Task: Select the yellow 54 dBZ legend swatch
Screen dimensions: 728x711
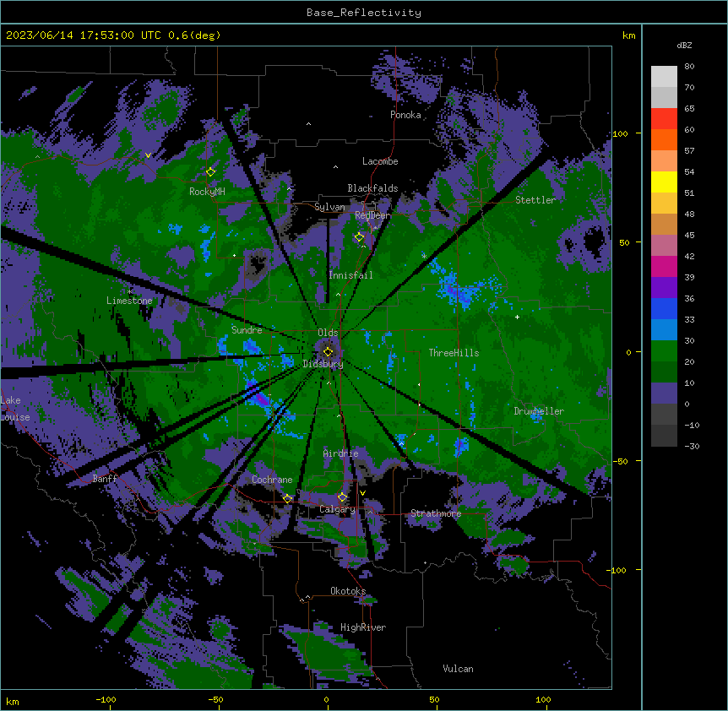Action: (x=664, y=182)
